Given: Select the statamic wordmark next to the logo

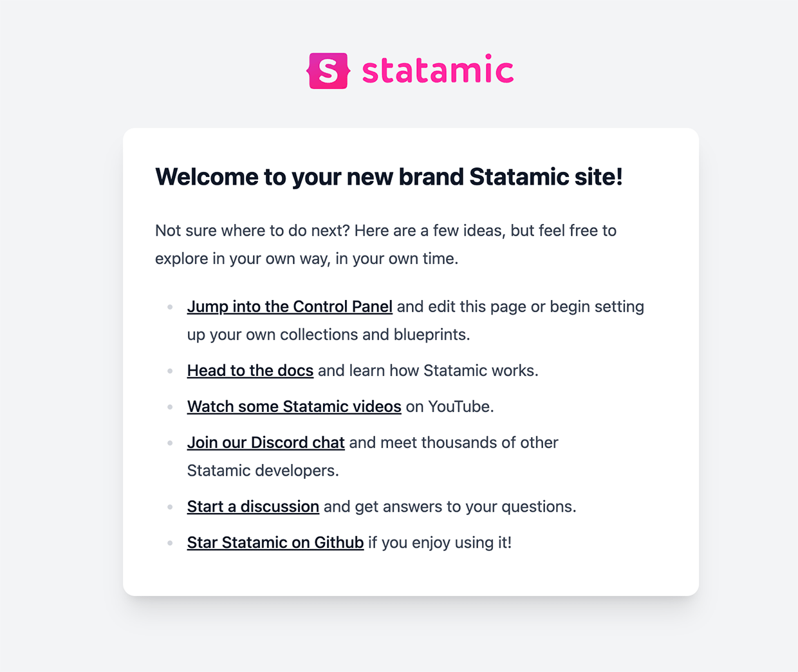Looking at the screenshot, I should click(x=436, y=70).
